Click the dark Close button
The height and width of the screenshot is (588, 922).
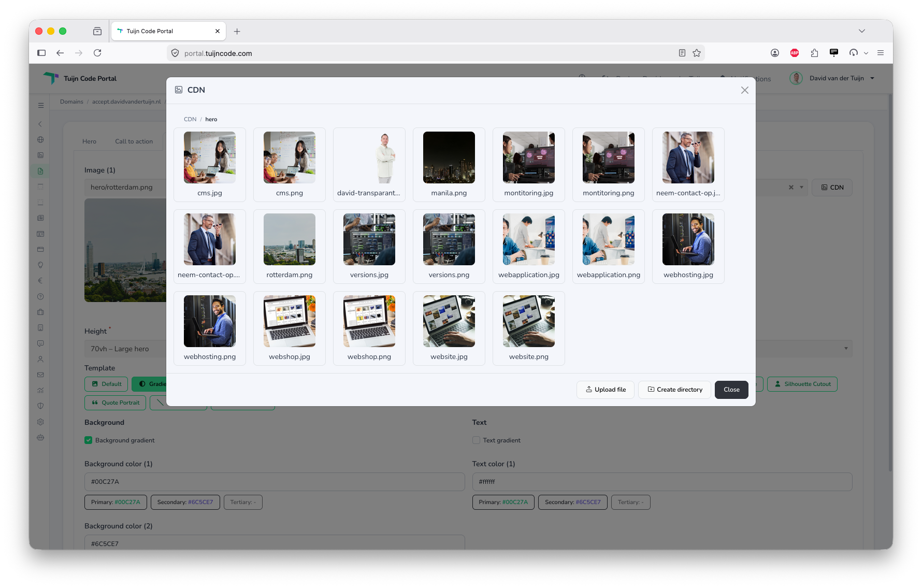pyautogui.click(x=731, y=390)
